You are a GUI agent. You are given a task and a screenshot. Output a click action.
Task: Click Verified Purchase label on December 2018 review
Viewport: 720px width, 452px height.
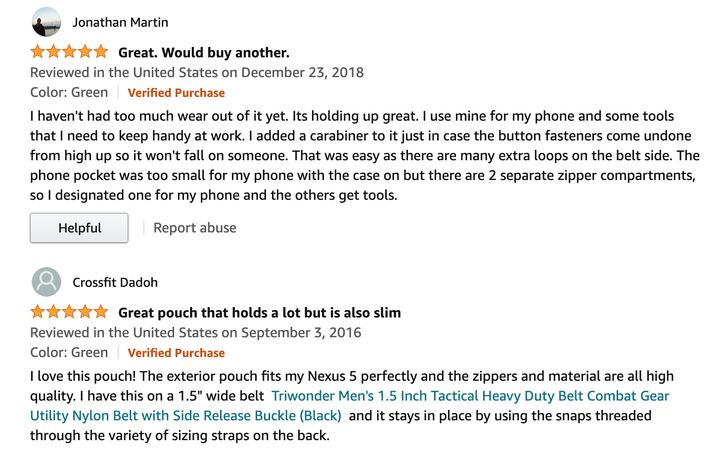[176, 93]
